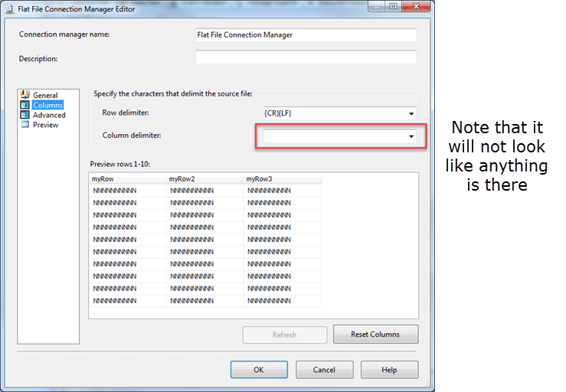The image size is (566, 392).
Task: Click the empty Column delimiter combo field
Action: 339,136
